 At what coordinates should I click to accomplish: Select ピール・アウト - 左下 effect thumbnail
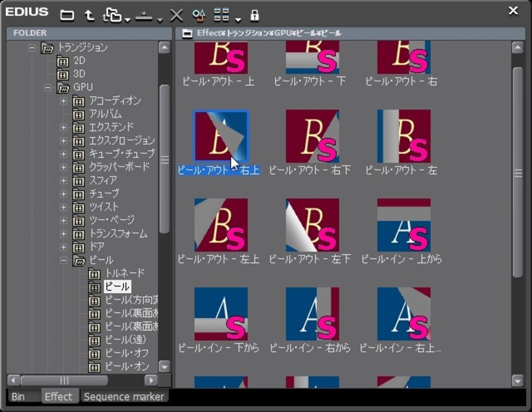pyautogui.click(x=313, y=225)
